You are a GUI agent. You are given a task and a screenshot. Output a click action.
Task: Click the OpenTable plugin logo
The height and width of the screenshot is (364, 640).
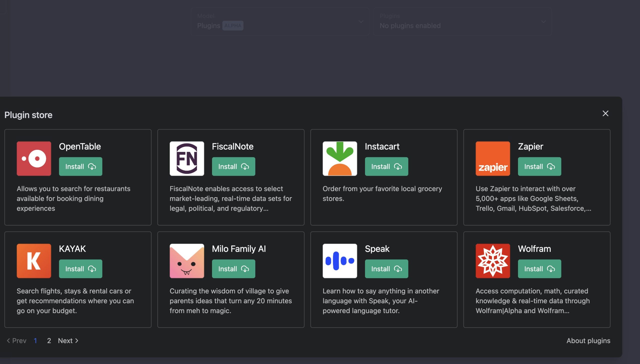click(x=34, y=158)
